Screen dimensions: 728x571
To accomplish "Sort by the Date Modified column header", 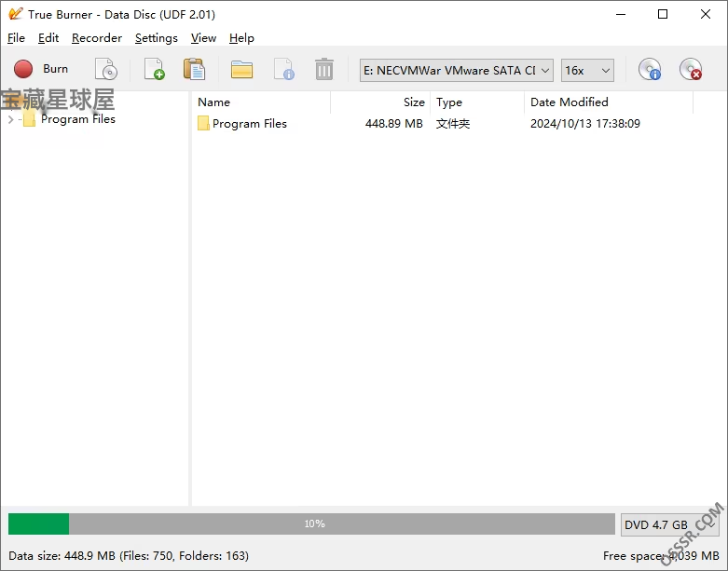I will 609,102.
